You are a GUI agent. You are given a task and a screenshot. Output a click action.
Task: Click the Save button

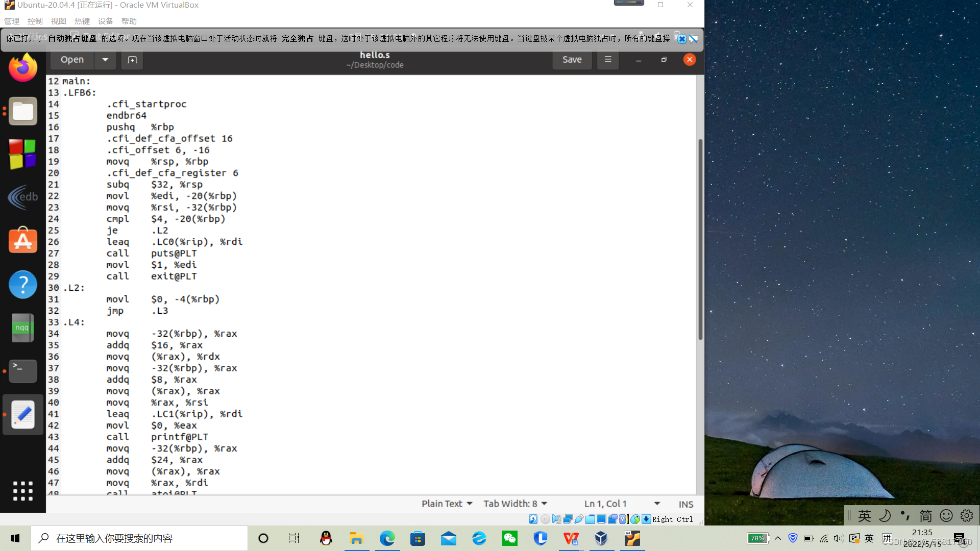(572, 60)
